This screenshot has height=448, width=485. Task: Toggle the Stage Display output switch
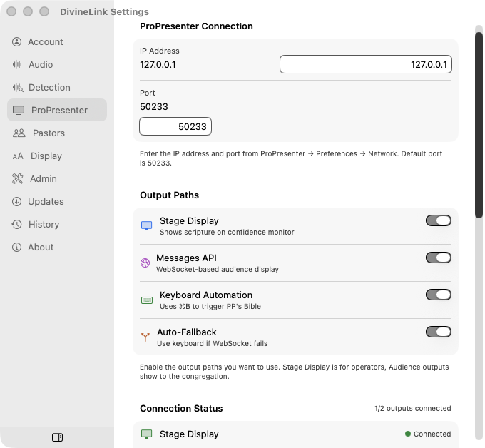click(x=439, y=220)
